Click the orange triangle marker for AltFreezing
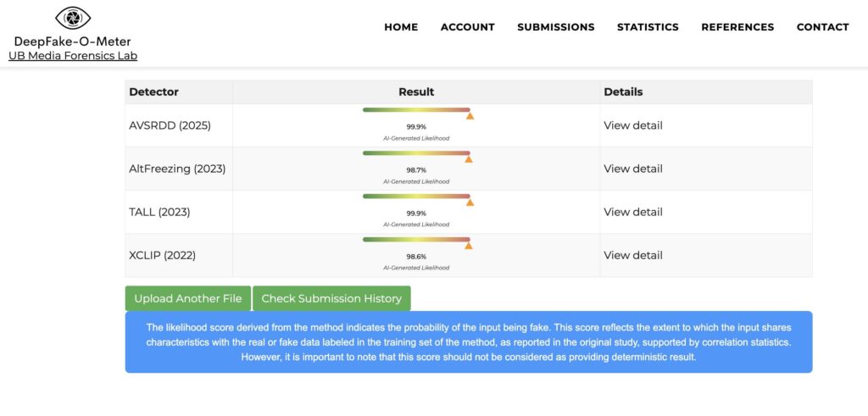868x416 pixels. coord(469,159)
